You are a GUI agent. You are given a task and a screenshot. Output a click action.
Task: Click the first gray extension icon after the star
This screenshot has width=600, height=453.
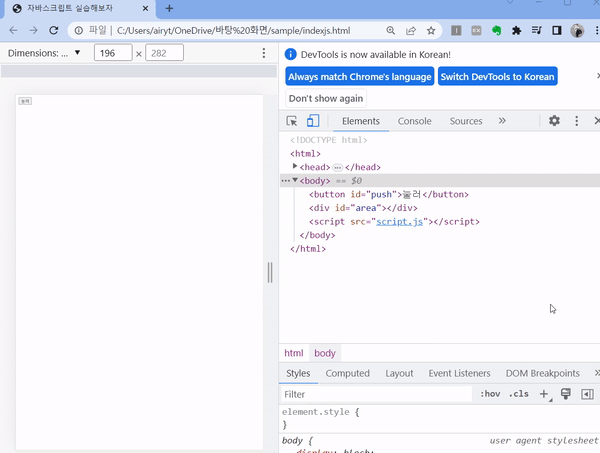[x=456, y=31]
